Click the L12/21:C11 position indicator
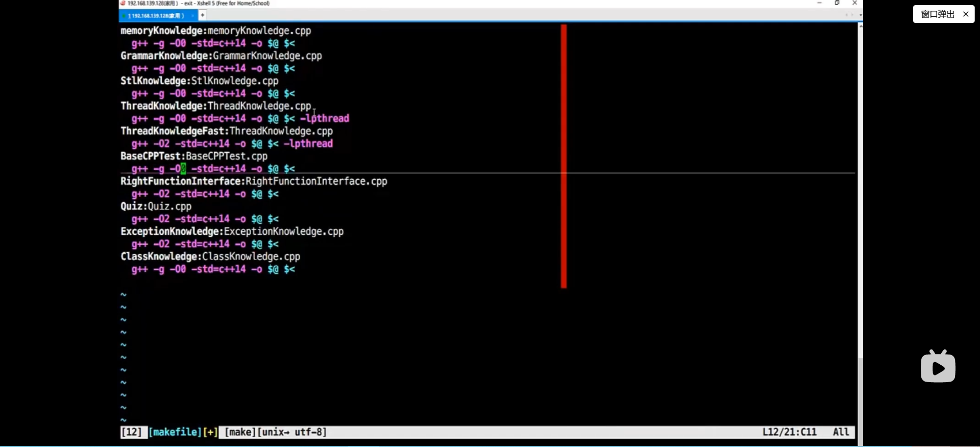 point(790,432)
